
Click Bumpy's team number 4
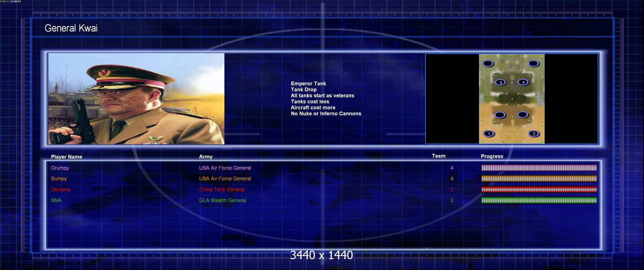[452, 179]
